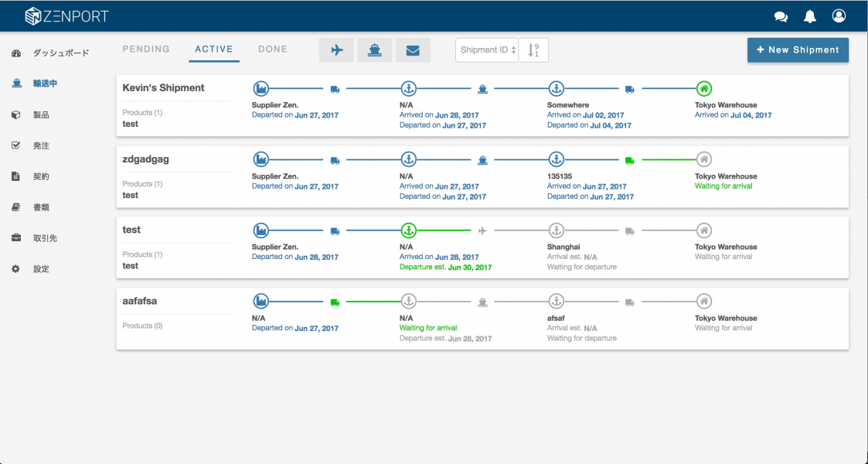Click the Shanghai anchor icon in test row
Image resolution: width=868 pixels, height=464 pixels.
557,230
